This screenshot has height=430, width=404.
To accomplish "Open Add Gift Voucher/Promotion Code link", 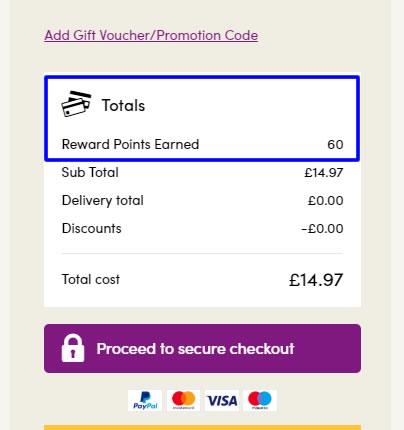I will 151,35.
